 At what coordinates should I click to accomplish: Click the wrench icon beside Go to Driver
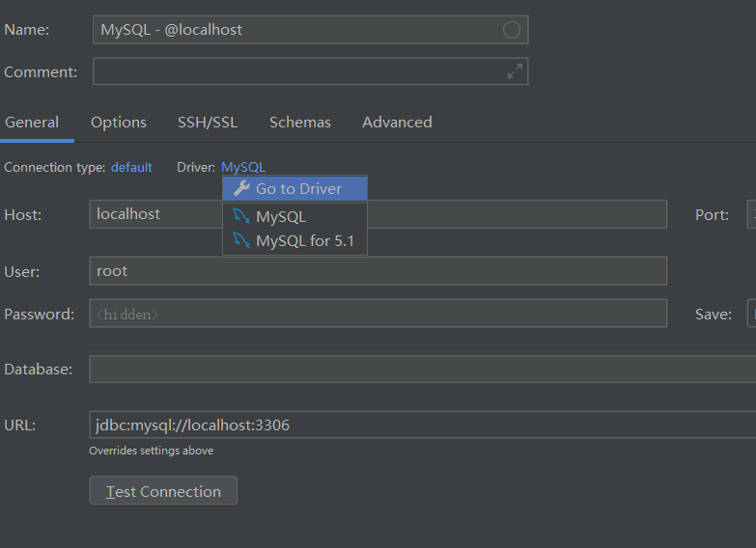point(241,188)
